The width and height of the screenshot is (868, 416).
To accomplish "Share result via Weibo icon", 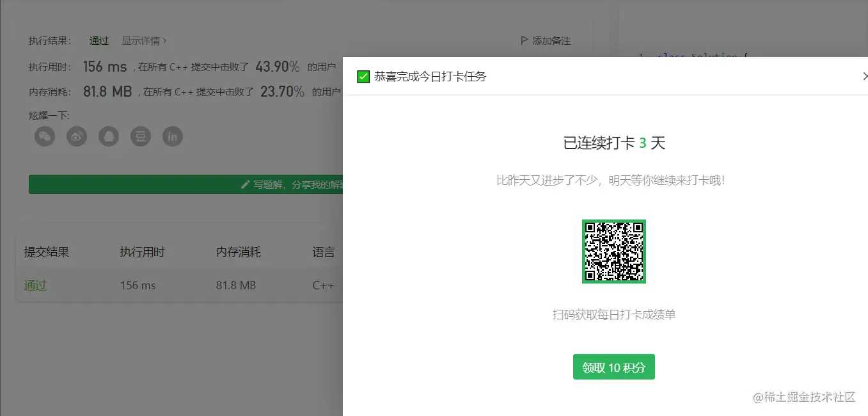I will 77,136.
